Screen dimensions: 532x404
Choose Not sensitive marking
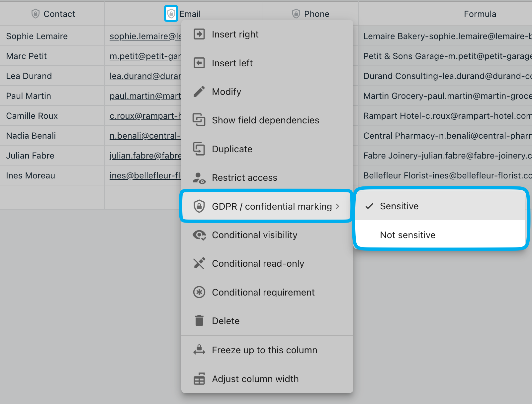tap(441, 235)
